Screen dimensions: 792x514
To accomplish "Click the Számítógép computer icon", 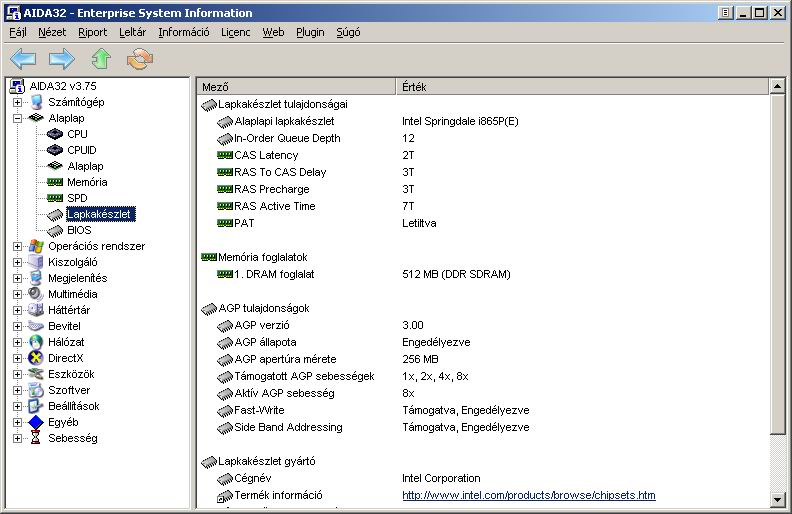I will [x=36, y=102].
